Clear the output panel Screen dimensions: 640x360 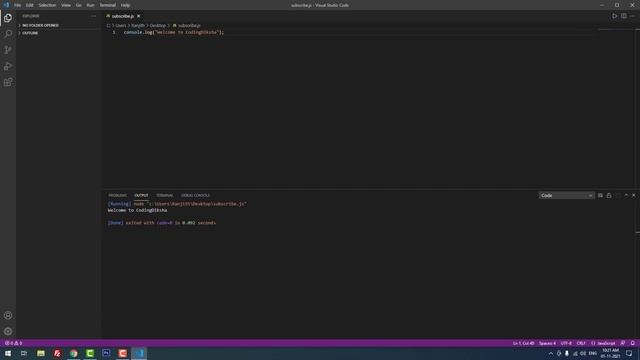(x=600, y=196)
